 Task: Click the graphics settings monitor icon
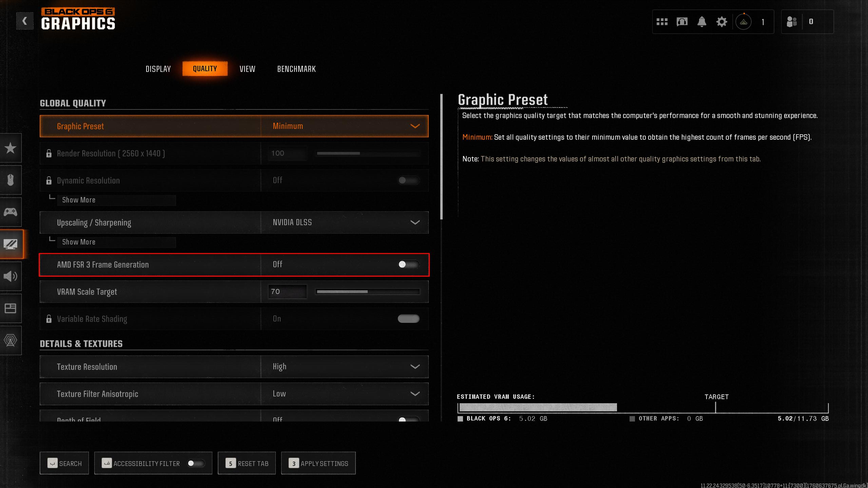11,244
